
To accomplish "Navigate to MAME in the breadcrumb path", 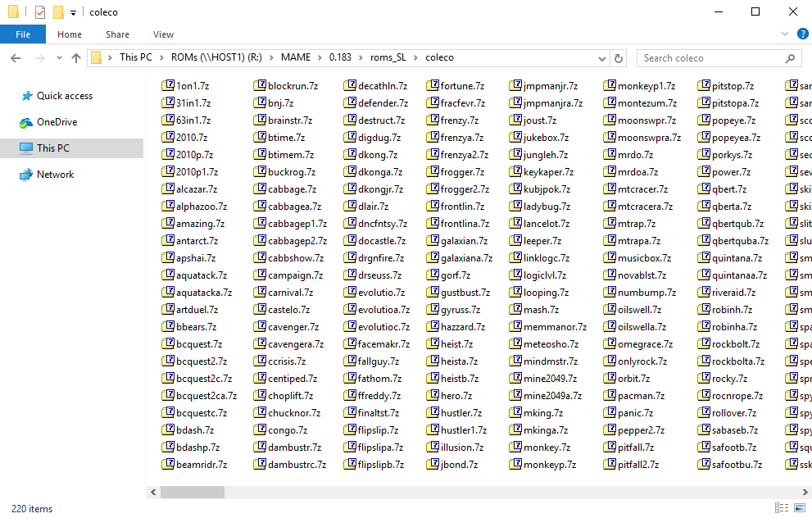I will 295,58.
